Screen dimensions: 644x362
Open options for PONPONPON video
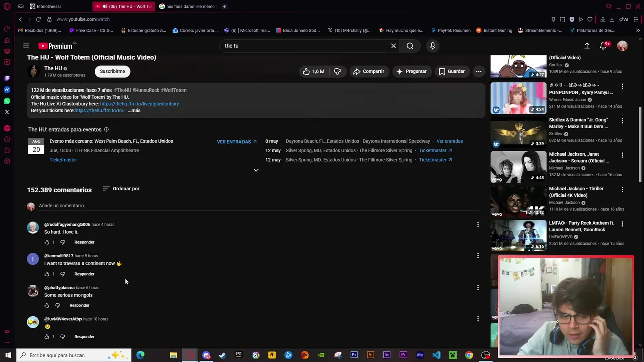click(x=622, y=86)
